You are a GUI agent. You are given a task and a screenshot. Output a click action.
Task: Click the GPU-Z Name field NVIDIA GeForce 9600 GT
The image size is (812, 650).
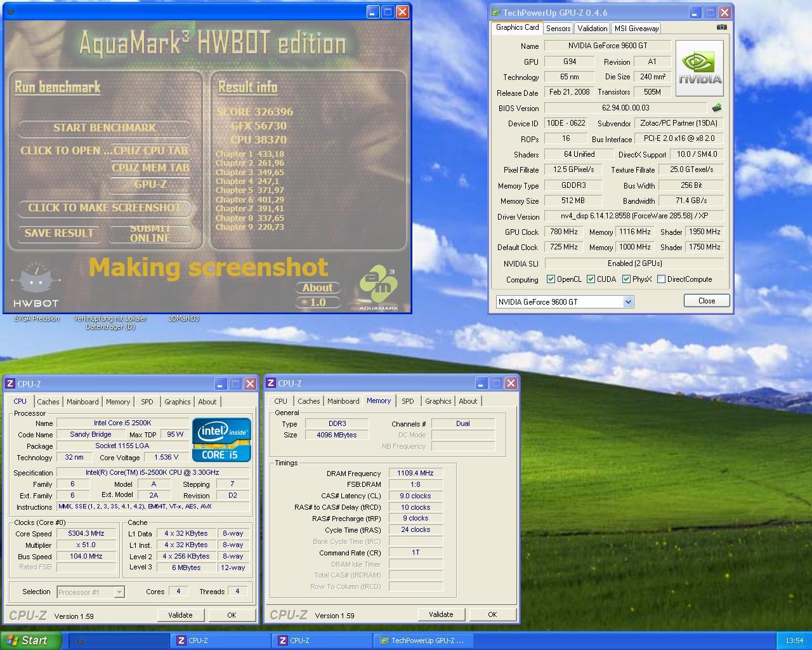point(608,46)
